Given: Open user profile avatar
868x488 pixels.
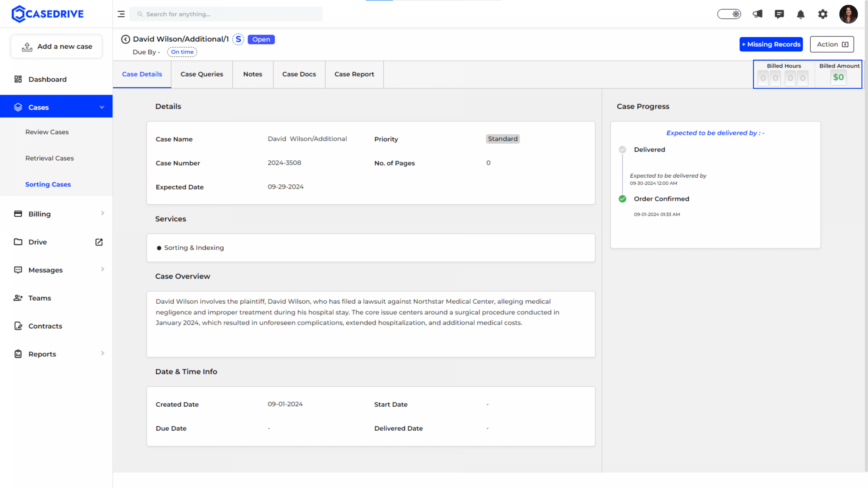Looking at the screenshot, I should pyautogui.click(x=848, y=14).
